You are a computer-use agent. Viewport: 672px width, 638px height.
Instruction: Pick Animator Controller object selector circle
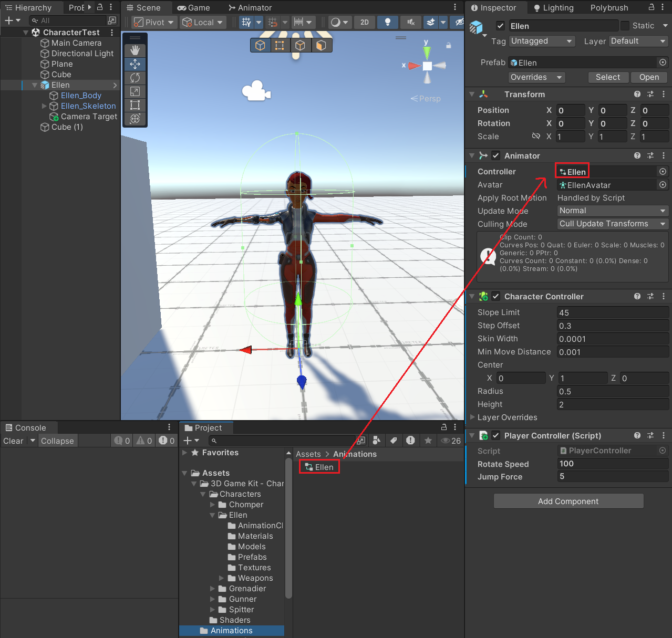click(663, 172)
